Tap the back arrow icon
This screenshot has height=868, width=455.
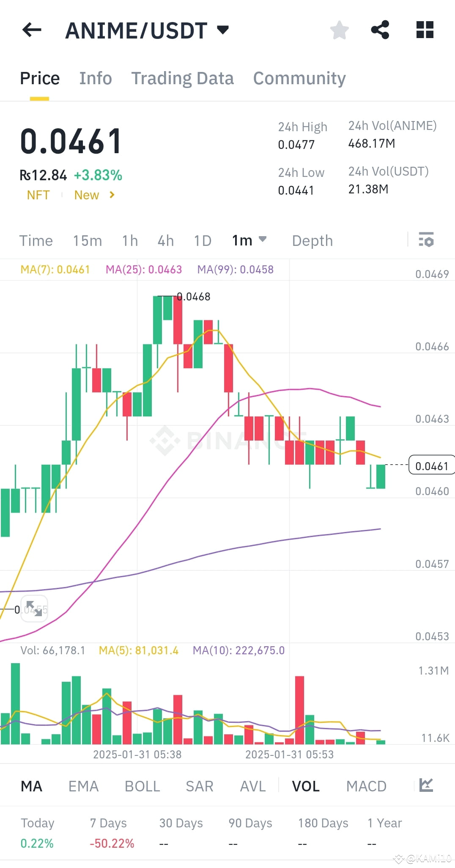tap(32, 30)
